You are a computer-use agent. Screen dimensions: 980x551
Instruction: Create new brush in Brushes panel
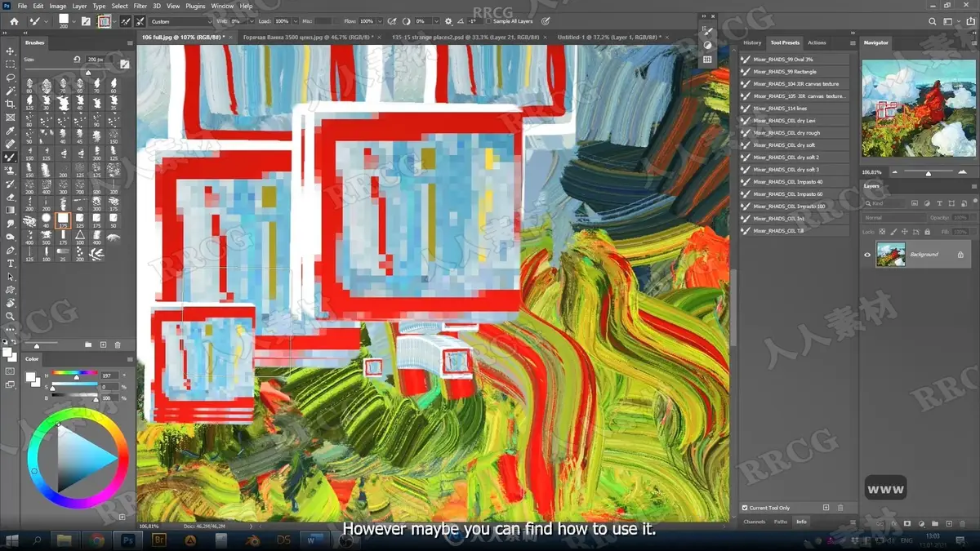point(103,345)
